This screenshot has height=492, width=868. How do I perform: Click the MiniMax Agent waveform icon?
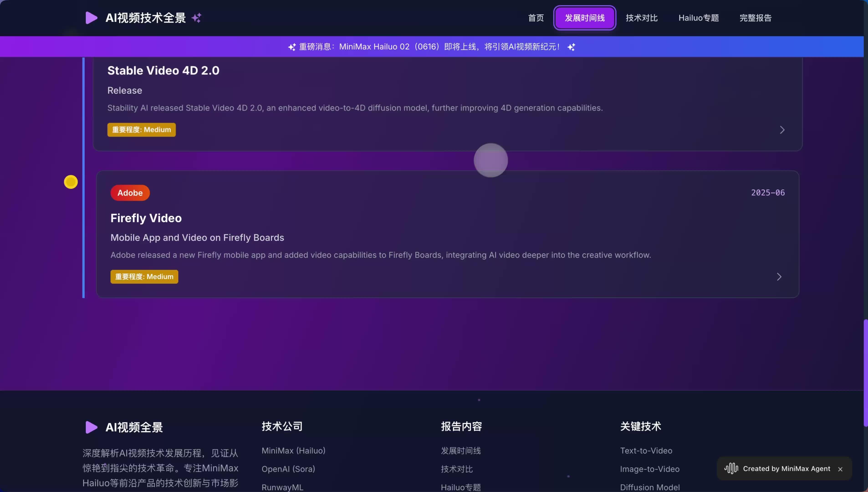click(731, 468)
